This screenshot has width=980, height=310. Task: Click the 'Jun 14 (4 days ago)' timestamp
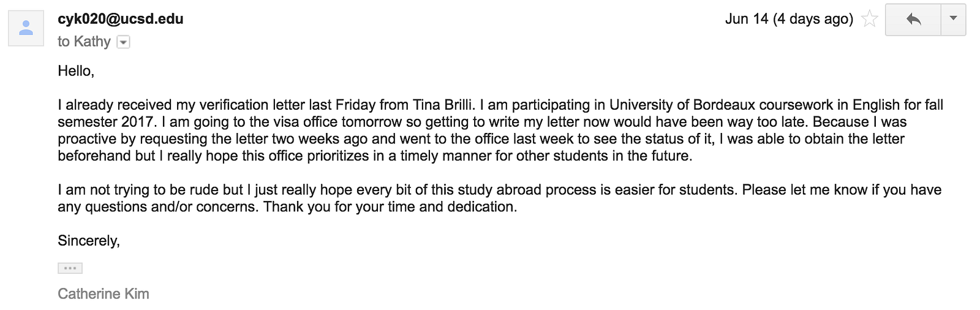(x=789, y=19)
